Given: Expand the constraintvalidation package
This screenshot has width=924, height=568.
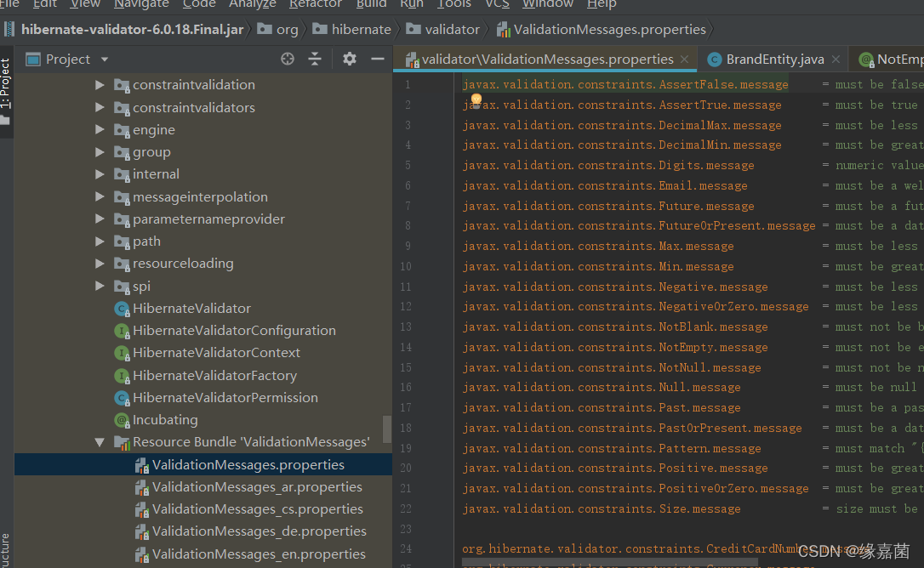Looking at the screenshot, I should click(100, 85).
